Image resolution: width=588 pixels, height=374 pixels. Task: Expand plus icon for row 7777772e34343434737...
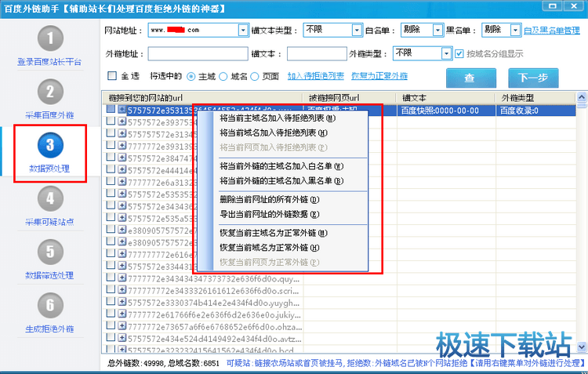click(122, 278)
